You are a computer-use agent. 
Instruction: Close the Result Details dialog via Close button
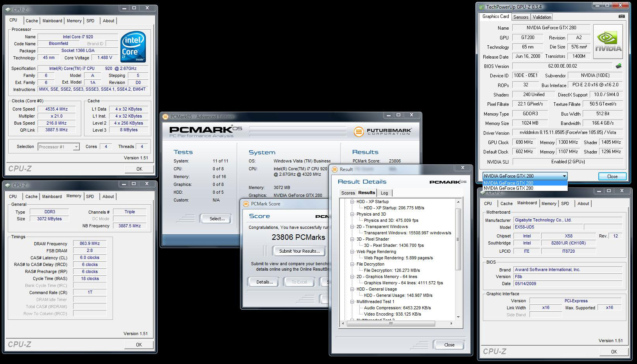pyautogui.click(x=449, y=345)
